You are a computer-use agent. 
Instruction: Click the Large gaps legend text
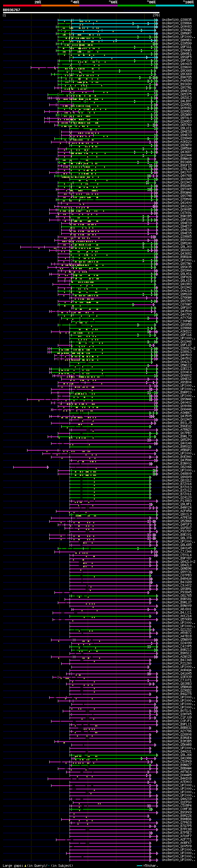click(38, 866)
